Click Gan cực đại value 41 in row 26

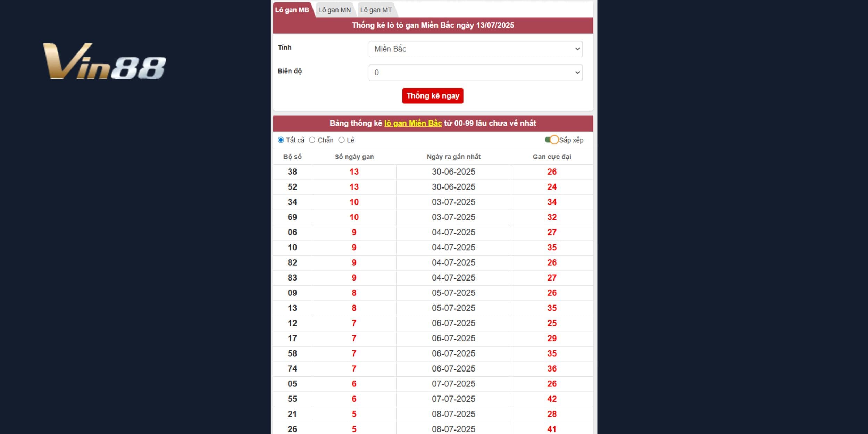(x=552, y=429)
